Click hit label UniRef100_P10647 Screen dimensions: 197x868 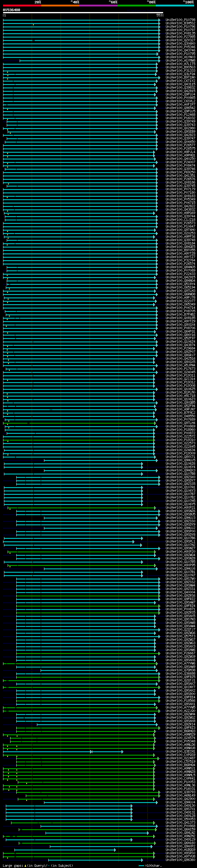(180, 226)
